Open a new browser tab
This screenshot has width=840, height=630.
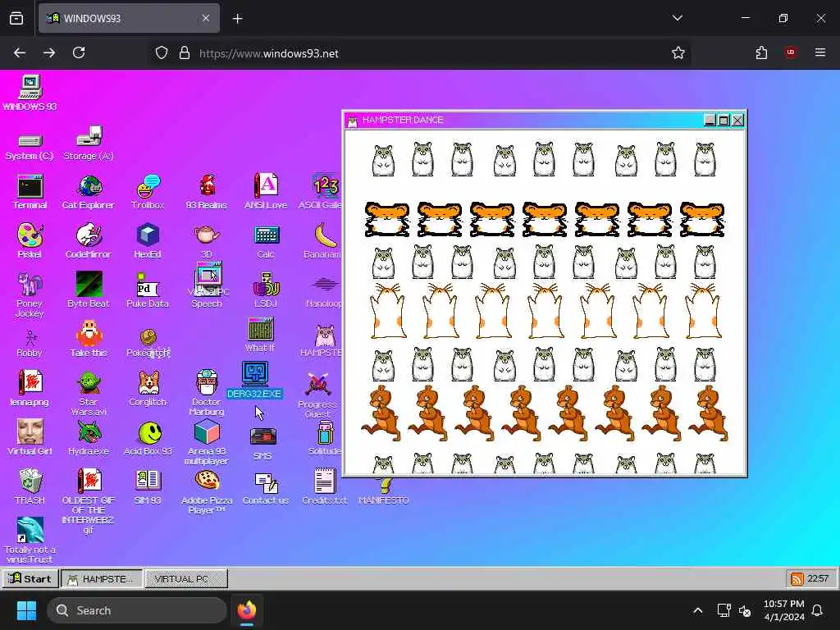click(x=238, y=19)
